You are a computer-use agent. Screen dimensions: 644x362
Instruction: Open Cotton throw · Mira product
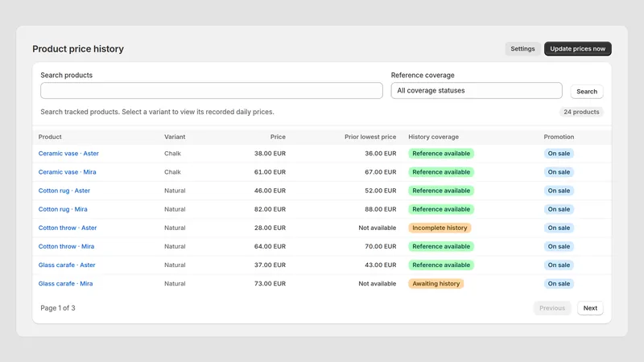coord(66,246)
